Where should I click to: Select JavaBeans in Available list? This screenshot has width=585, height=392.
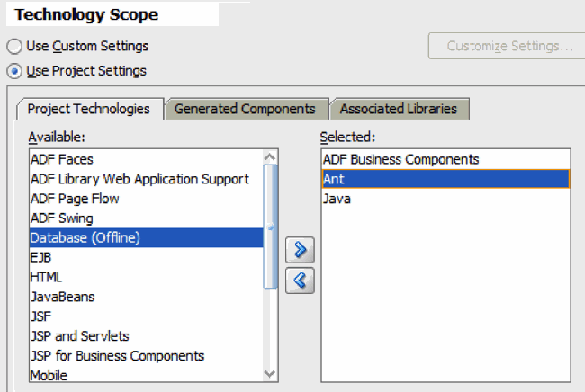pyautogui.click(x=62, y=297)
